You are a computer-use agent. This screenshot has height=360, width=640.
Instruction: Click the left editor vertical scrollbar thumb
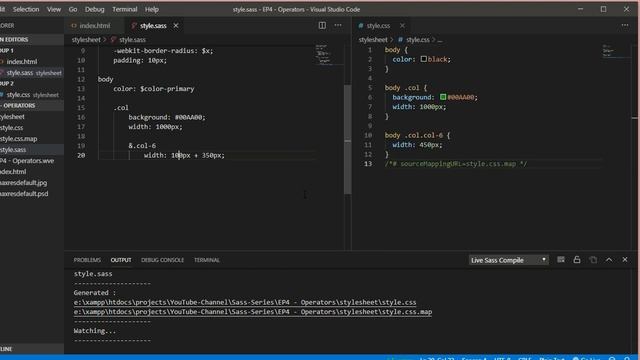pos(347,139)
